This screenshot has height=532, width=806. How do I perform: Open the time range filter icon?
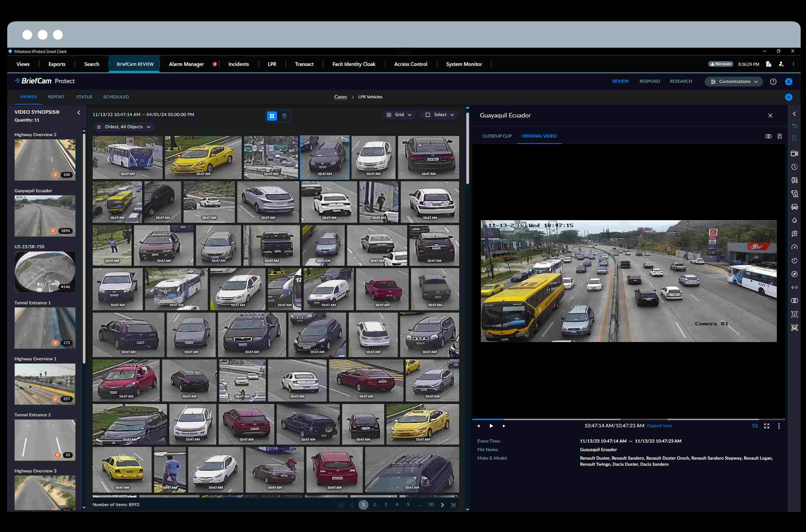tap(794, 167)
